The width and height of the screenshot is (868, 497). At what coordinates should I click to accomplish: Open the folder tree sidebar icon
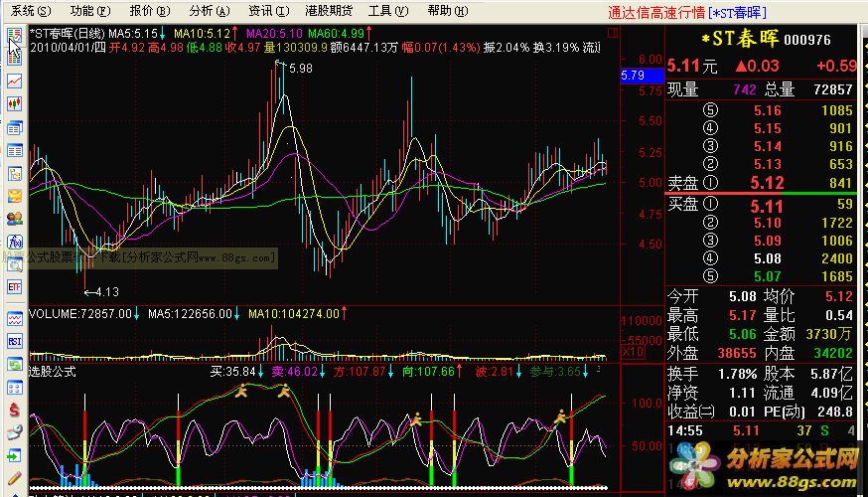(x=14, y=174)
